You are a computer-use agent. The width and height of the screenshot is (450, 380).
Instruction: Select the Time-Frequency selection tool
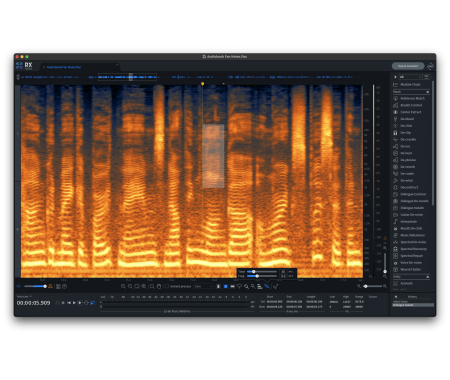(225, 286)
